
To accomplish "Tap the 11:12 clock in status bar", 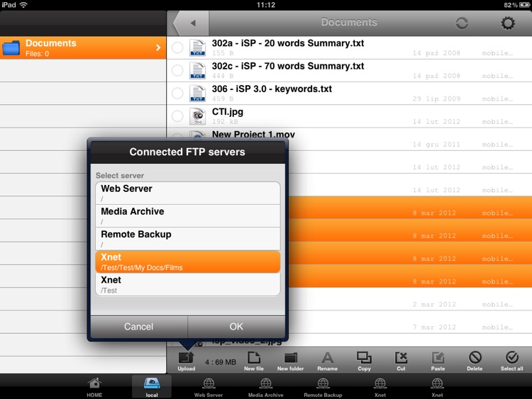I will 266,5.
